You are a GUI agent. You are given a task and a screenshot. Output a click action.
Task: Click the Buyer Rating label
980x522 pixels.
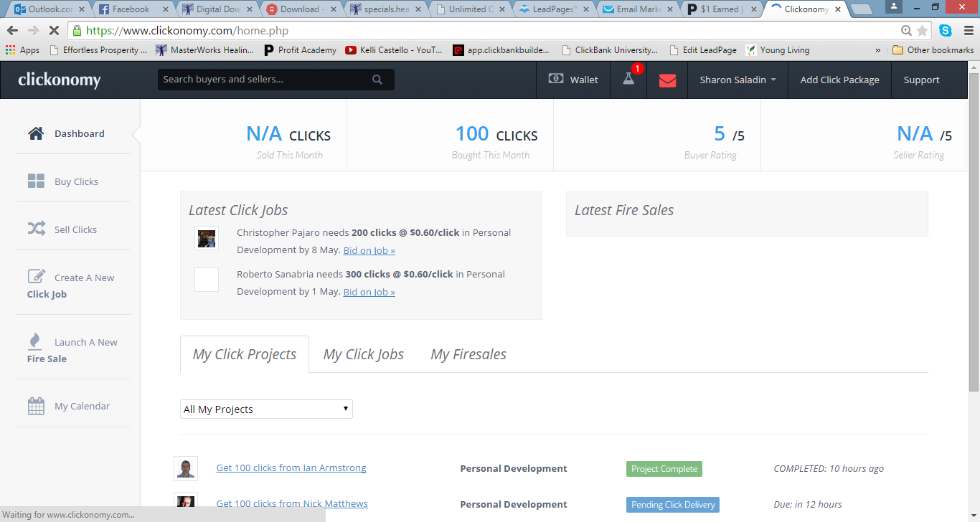click(710, 155)
